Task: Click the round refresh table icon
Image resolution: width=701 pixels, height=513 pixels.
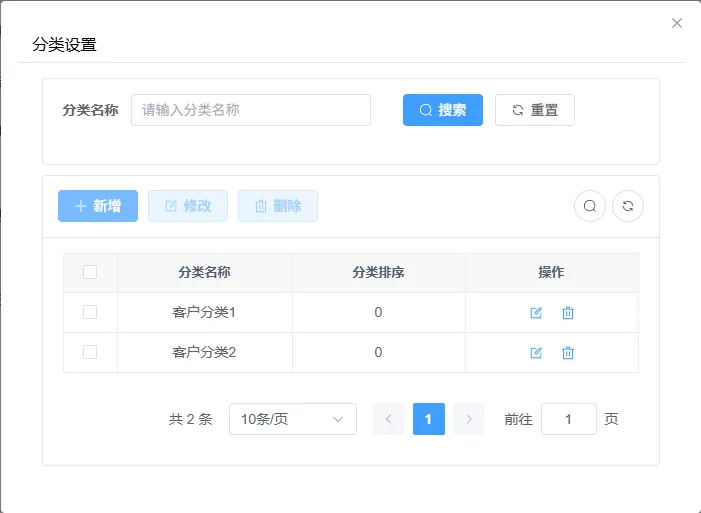Action: [628, 206]
